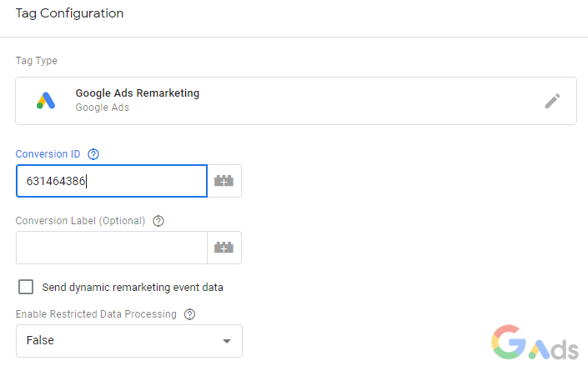Expand the Restricted Data Processing dropdown arrow

coord(226,341)
